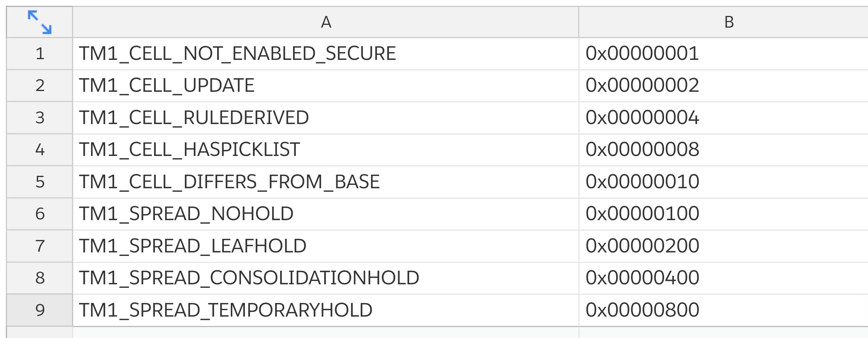Click the 0x00000008 value cell
868x338 pixels.
724,150
